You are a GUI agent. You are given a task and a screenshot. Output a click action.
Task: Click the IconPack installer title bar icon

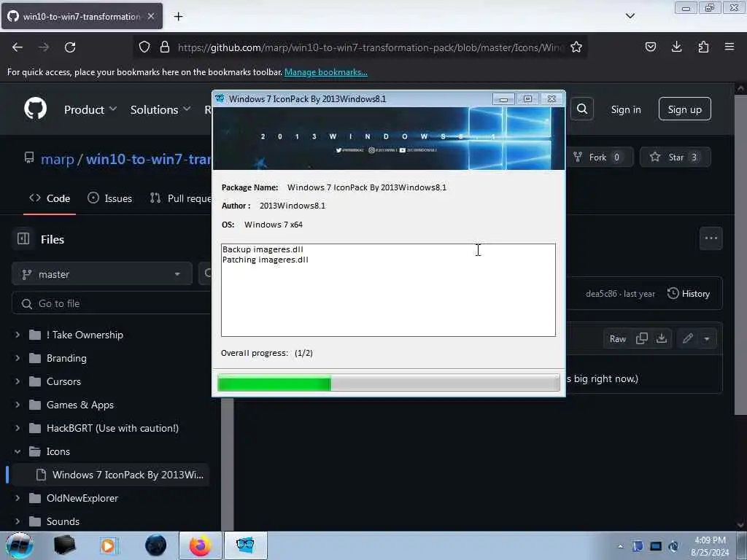pyautogui.click(x=220, y=98)
